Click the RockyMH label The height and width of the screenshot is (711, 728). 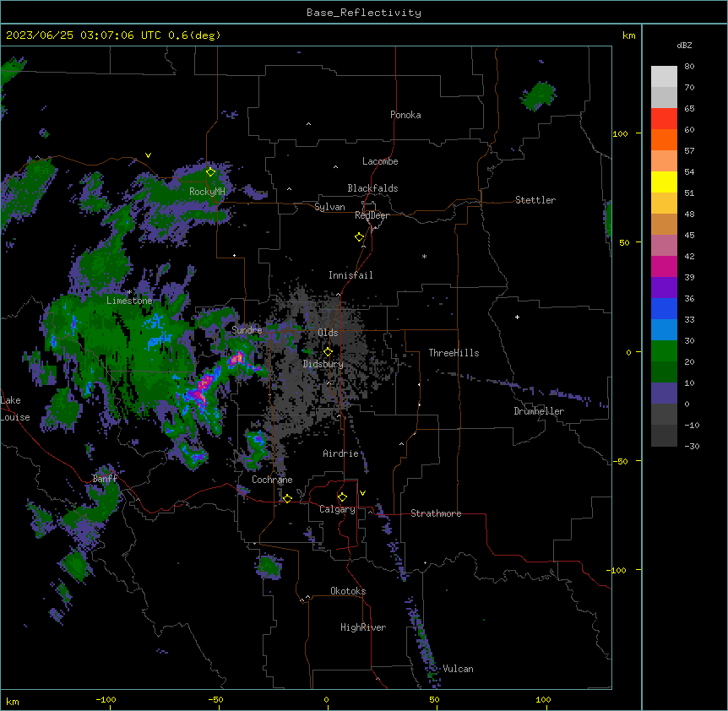point(207,192)
